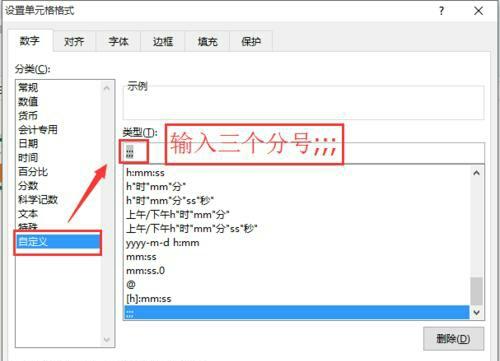Image resolution: width=500 pixels, height=361 pixels.
Task: Close the 设置单元格格式 dialog
Action: pyautogui.click(x=478, y=11)
